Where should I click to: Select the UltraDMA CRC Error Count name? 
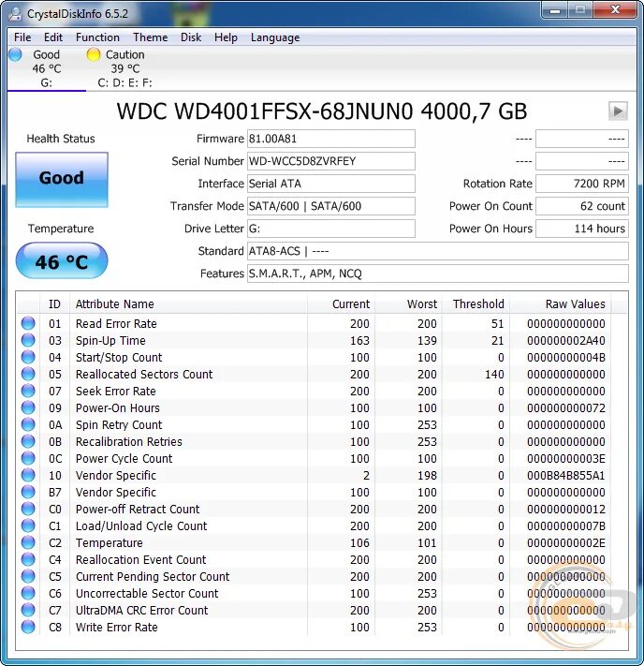[x=141, y=611]
